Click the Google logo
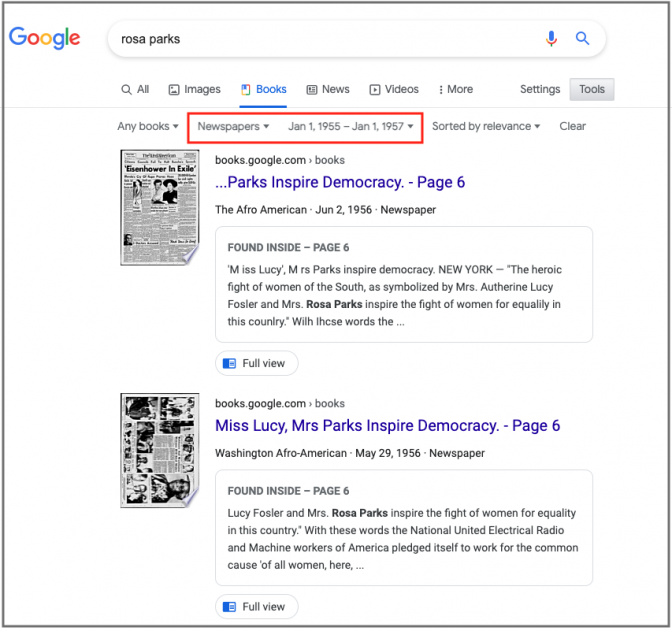 pyautogui.click(x=45, y=38)
